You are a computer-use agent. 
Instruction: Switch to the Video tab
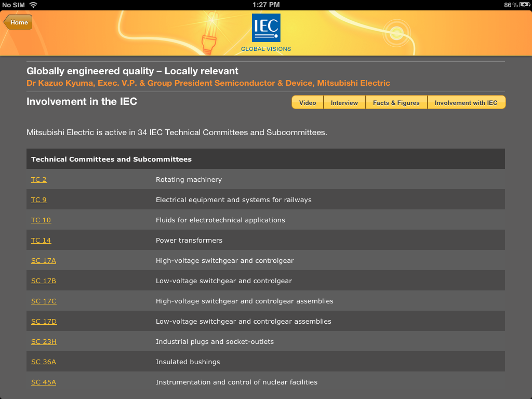click(308, 102)
